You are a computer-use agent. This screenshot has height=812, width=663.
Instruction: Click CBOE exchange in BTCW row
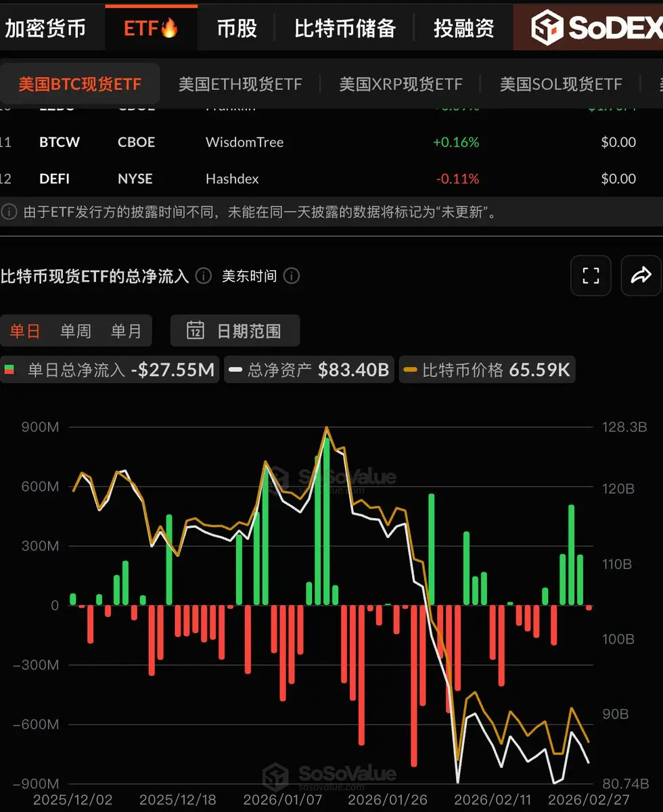(136, 142)
